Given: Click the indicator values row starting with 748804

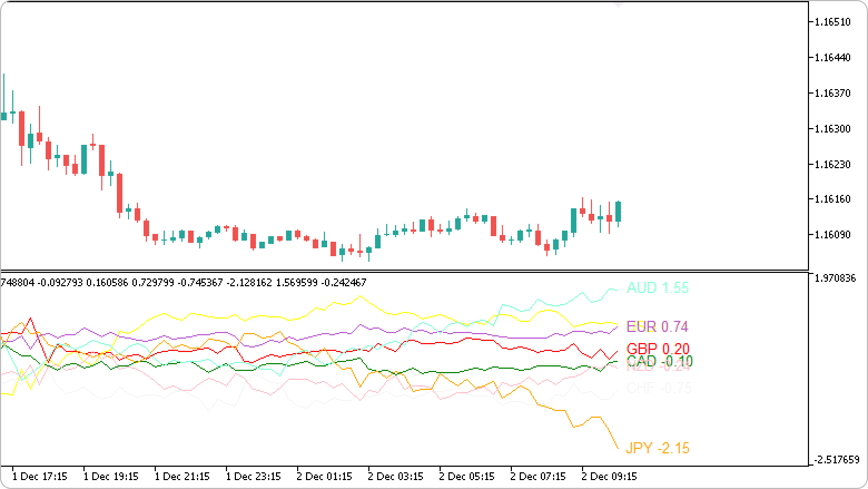Looking at the screenshot, I should (x=183, y=282).
